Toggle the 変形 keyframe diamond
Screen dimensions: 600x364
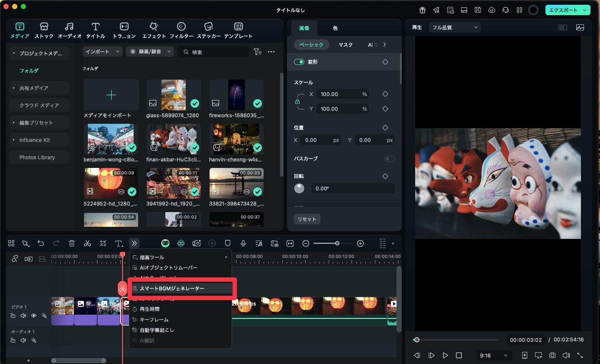click(x=385, y=62)
